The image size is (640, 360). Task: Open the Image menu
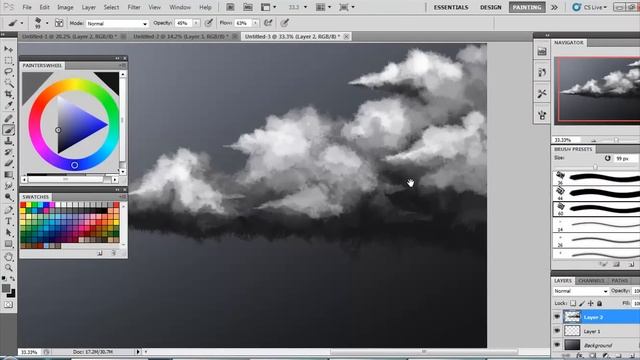(65, 7)
